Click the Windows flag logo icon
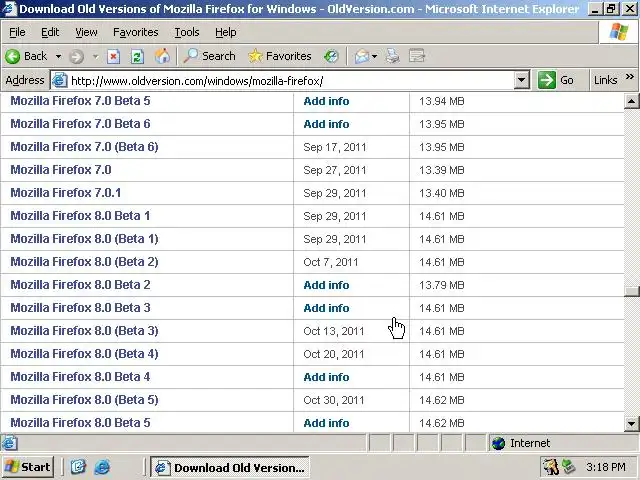Image resolution: width=640 pixels, height=480 pixels. pos(619,32)
